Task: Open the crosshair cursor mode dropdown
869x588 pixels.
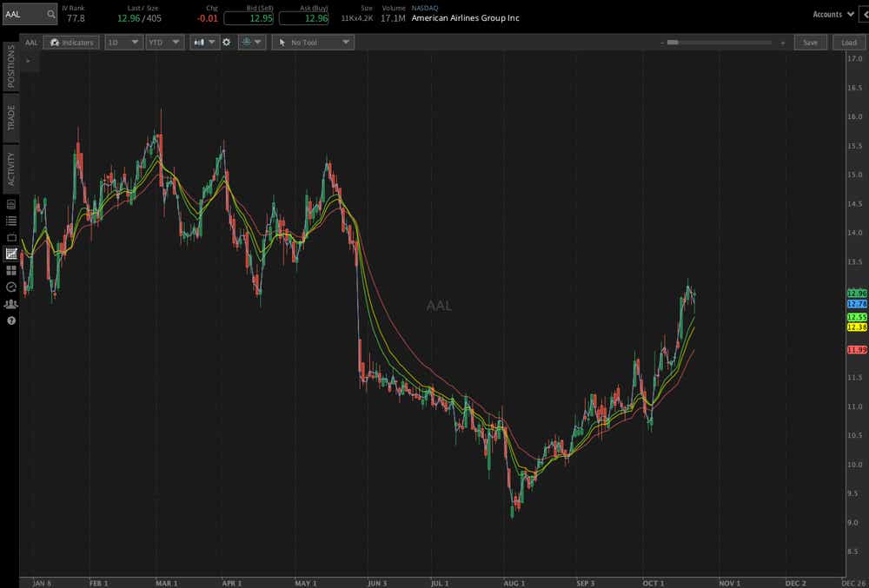Action: click(x=252, y=43)
